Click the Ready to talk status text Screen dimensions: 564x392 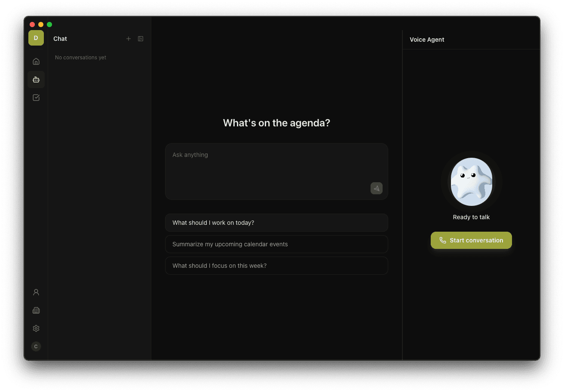click(471, 217)
